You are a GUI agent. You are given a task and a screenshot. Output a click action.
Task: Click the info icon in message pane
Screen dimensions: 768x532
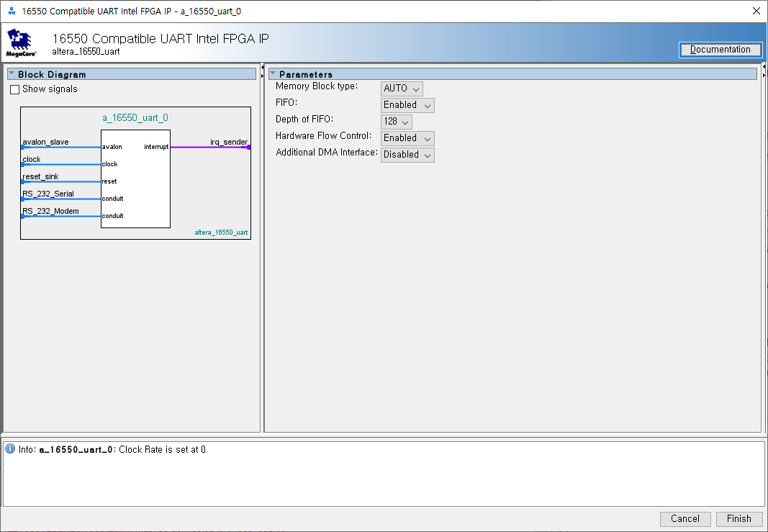tap(10, 448)
